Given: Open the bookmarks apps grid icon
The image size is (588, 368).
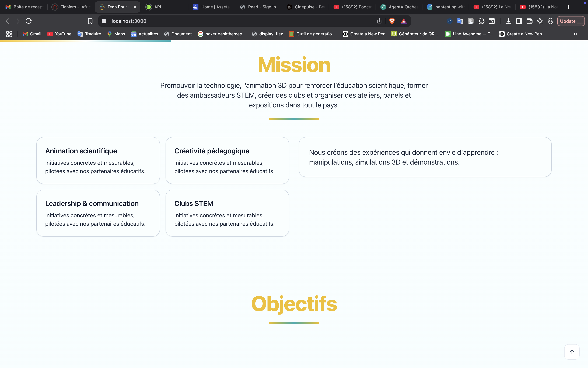Looking at the screenshot, I should coord(9,34).
